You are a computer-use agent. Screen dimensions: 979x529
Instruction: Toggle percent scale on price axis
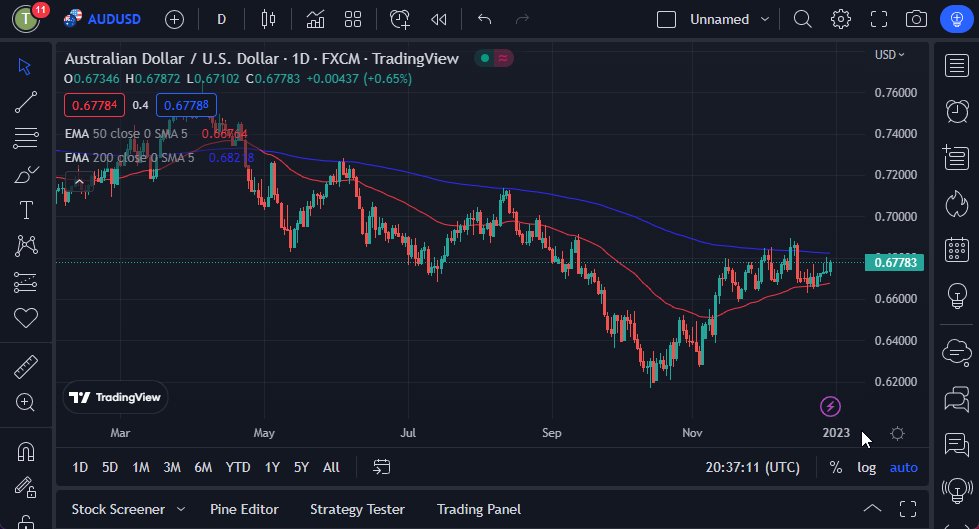(x=835, y=467)
